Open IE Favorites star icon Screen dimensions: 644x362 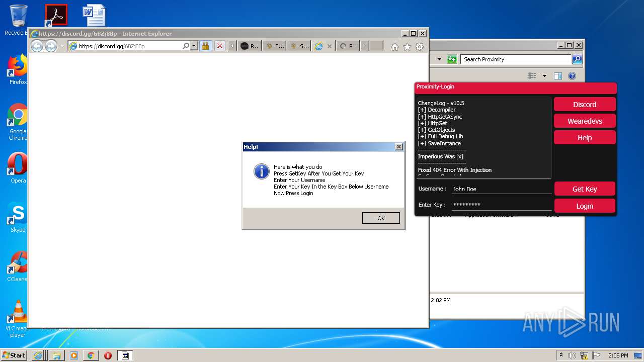(x=407, y=47)
